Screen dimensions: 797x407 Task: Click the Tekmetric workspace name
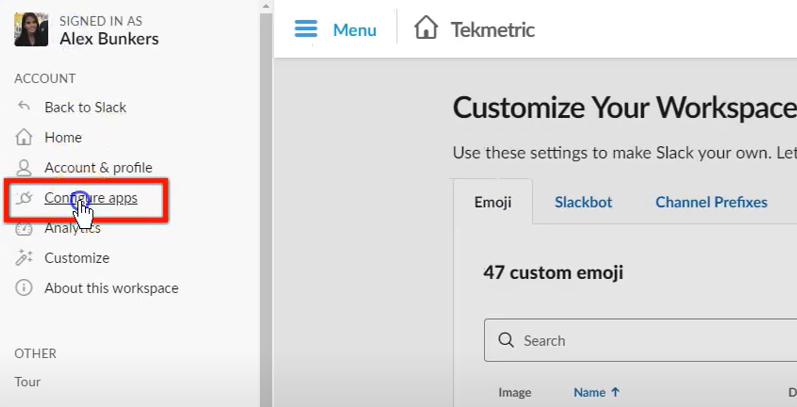pyautogui.click(x=493, y=29)
